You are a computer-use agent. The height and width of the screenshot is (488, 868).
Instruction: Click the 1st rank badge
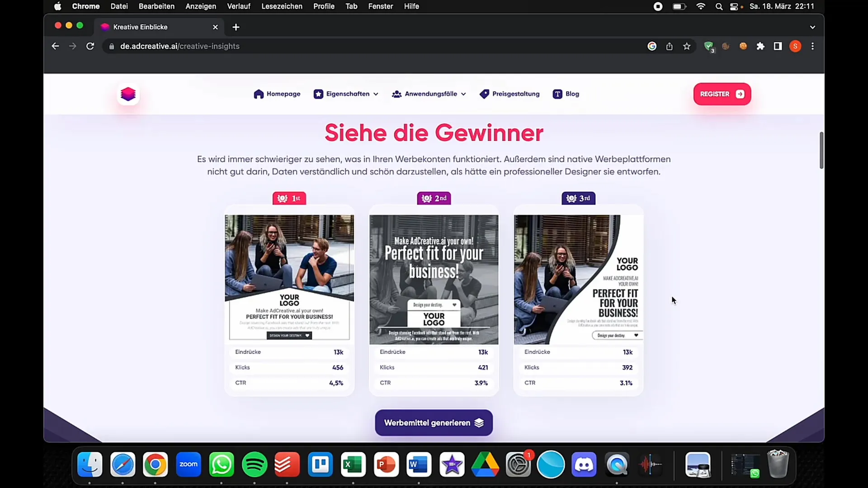pos(289,198)
